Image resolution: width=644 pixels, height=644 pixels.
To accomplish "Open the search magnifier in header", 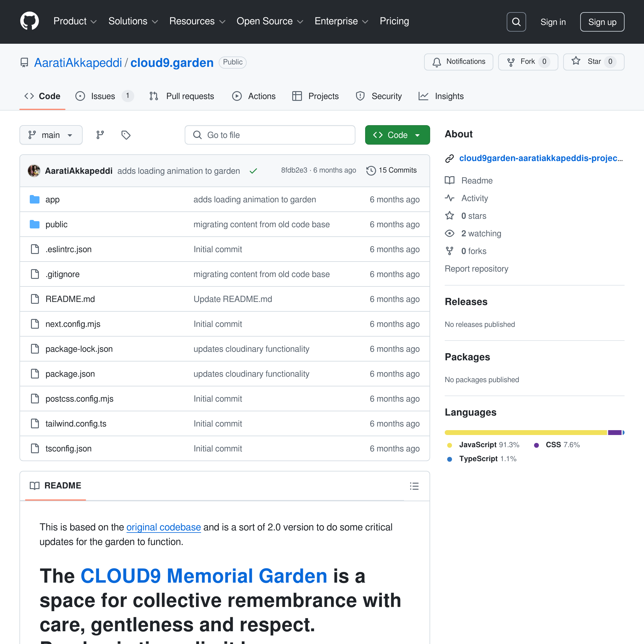I will click(x=516, y=22).
